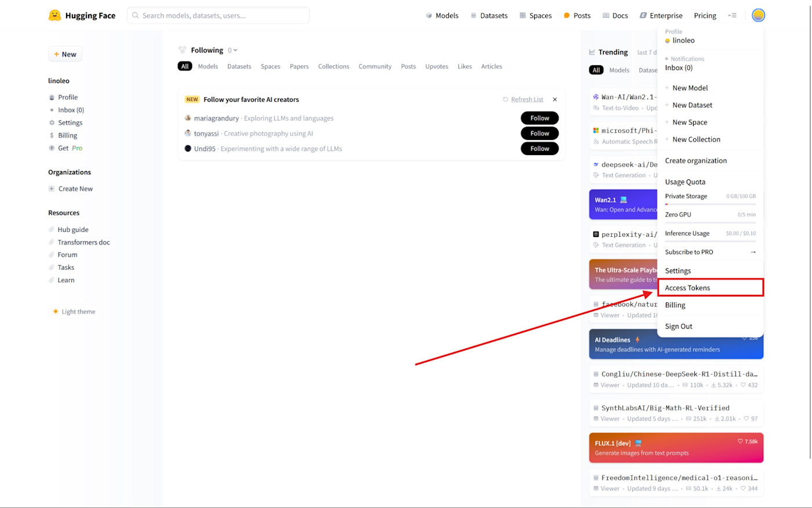Click the Hugging Face emoji logo
812x508 pixels.
click(55, 15)
